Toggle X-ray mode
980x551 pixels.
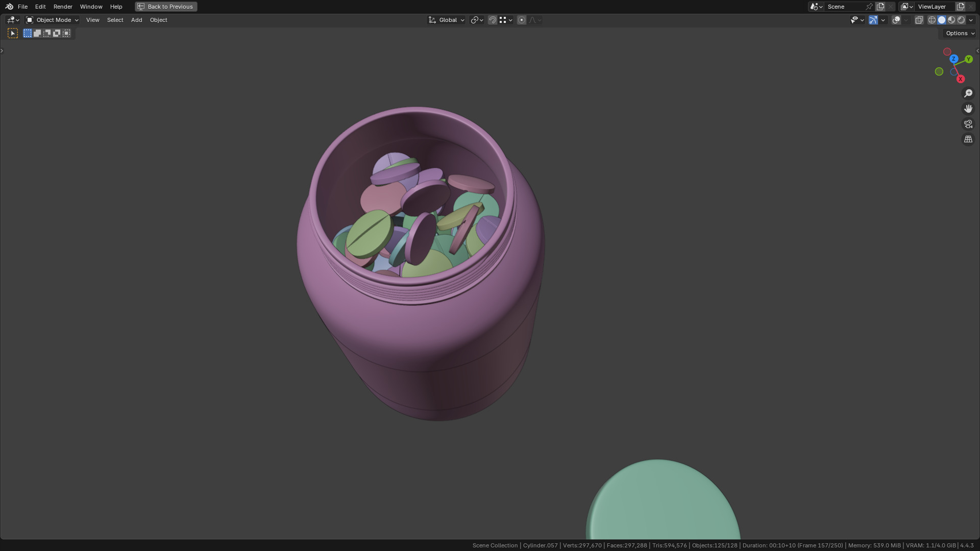919,20
